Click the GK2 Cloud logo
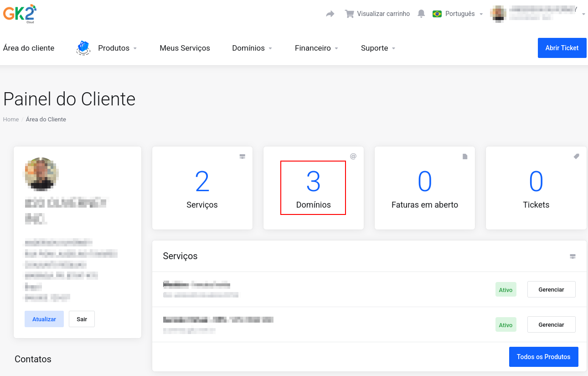 point(20,14)
